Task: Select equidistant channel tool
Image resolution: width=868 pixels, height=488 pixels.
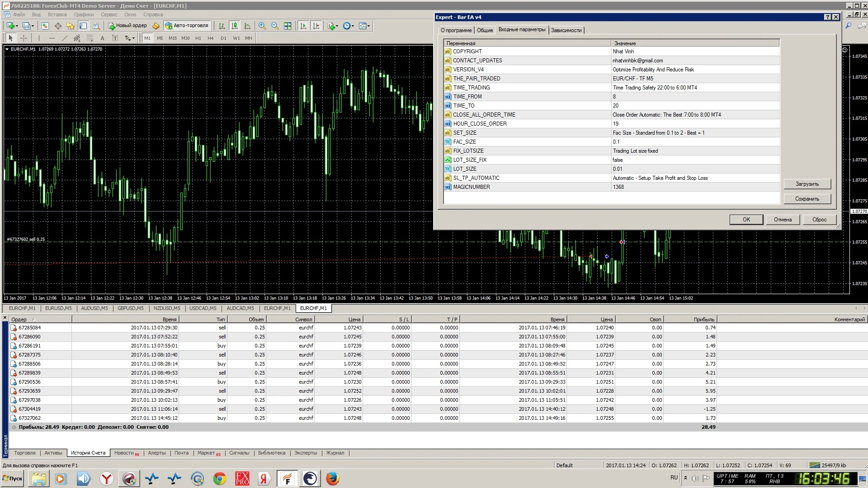Action: click(77, 38)
